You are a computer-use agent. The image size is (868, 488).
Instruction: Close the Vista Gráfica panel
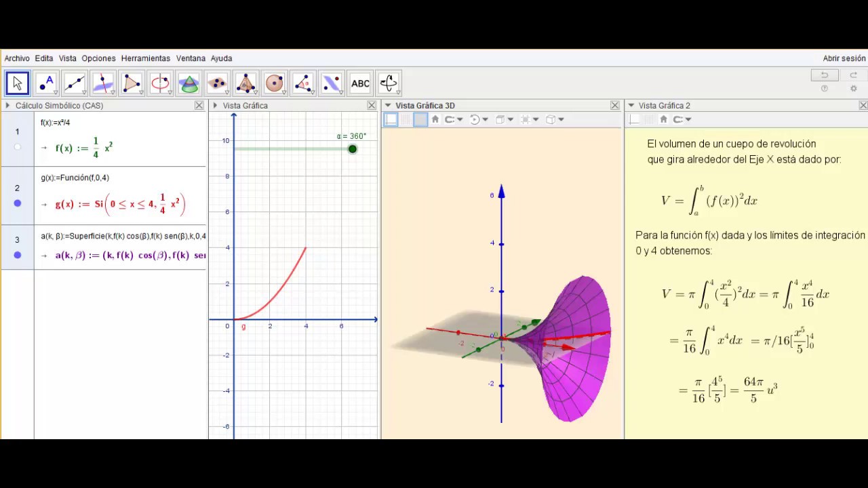(x=372, y=106)
